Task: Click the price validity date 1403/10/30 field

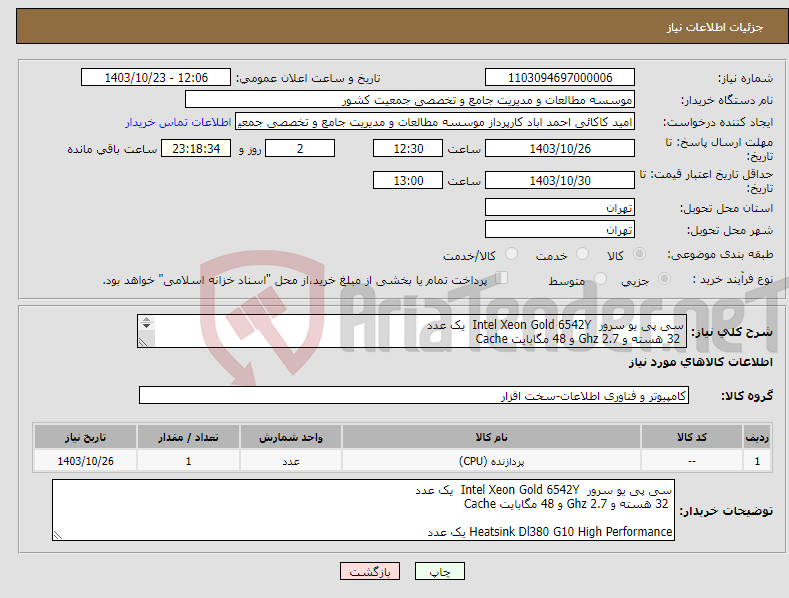Action: click(x=560, y=180)
